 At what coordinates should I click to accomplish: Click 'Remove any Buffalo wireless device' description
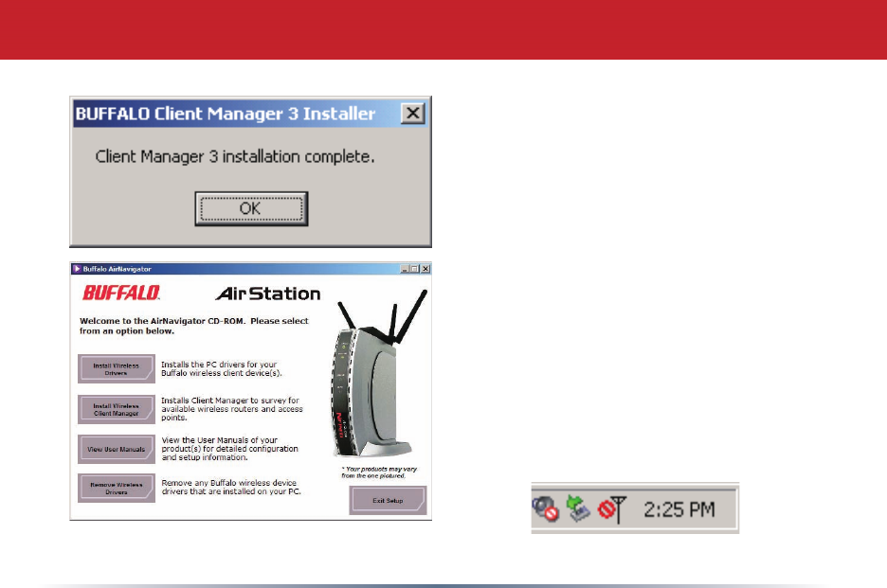pos(231,488)
